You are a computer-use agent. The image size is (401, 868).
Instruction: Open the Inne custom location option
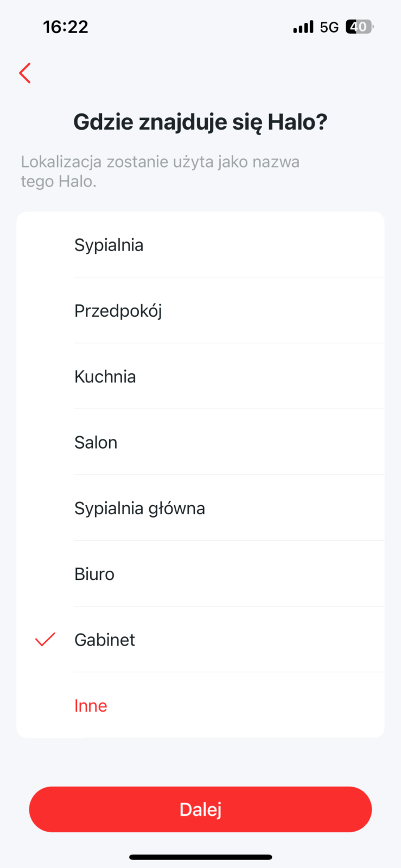(x=91, y=706)
